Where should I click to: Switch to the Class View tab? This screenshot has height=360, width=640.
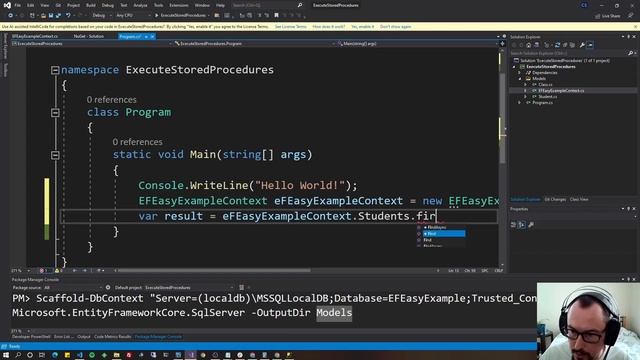tap(579, 199)
